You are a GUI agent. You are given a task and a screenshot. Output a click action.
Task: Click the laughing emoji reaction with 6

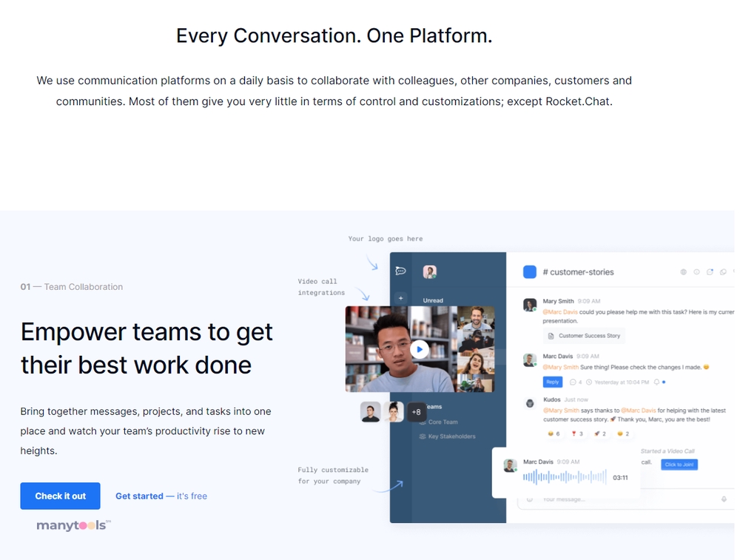click(x=554, y=434)
